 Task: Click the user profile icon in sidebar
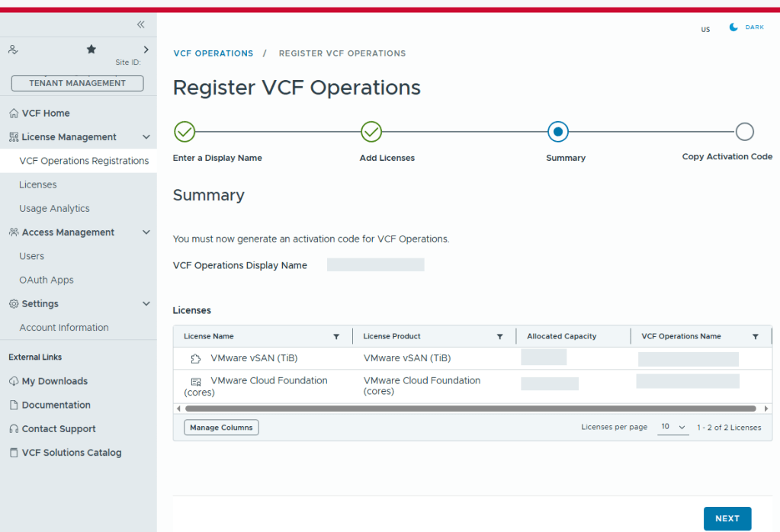(13, 50)
